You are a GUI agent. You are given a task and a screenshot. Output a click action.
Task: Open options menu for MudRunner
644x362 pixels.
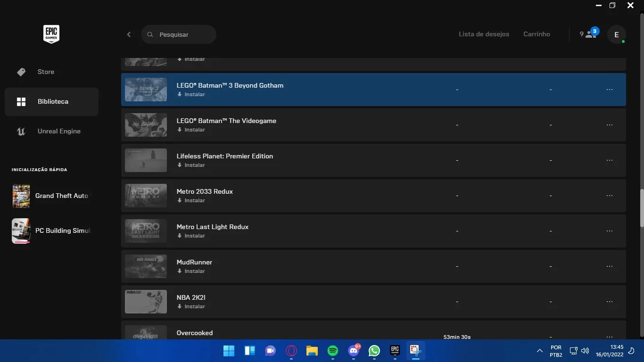click(610, 266)
